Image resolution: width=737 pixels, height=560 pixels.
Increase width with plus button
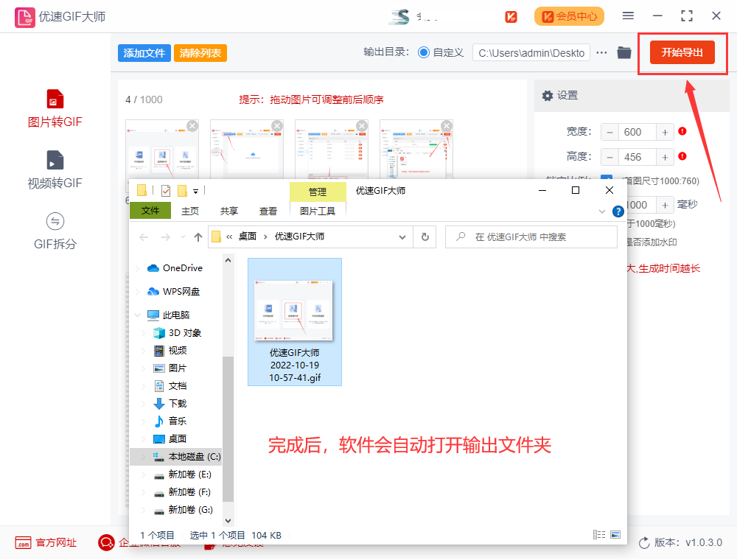[x=665, y=133]
